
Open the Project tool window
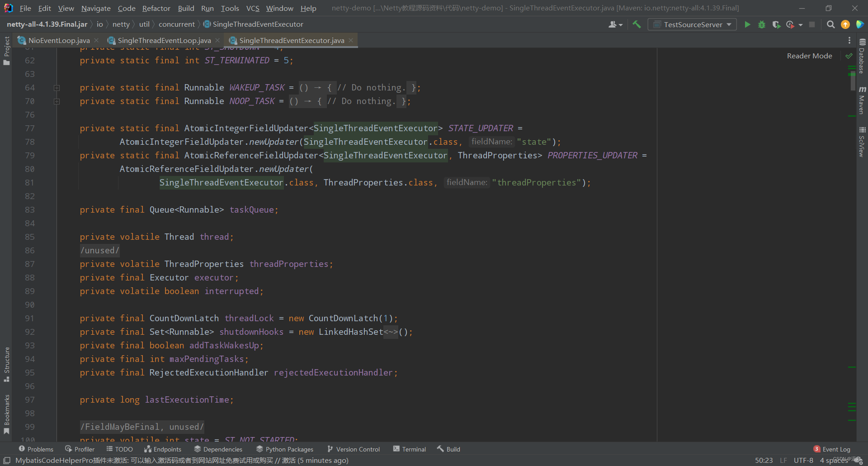(x=6, y=51)
